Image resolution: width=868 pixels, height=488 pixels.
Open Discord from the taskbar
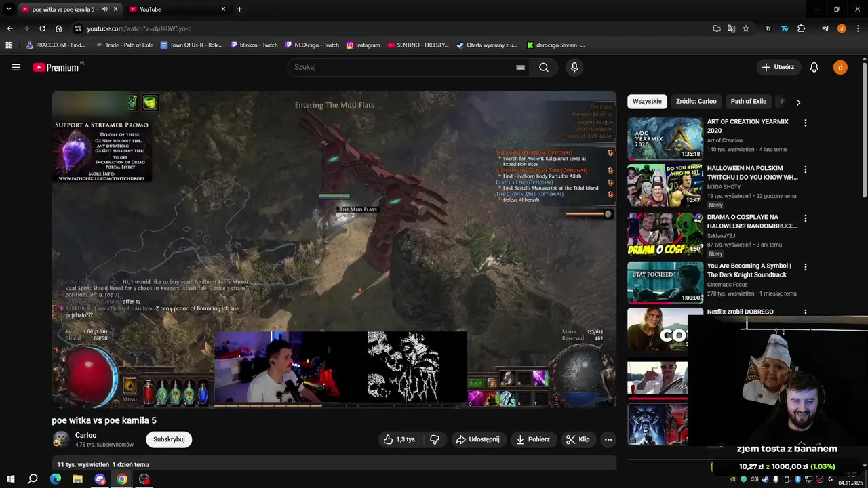[100, 479]
